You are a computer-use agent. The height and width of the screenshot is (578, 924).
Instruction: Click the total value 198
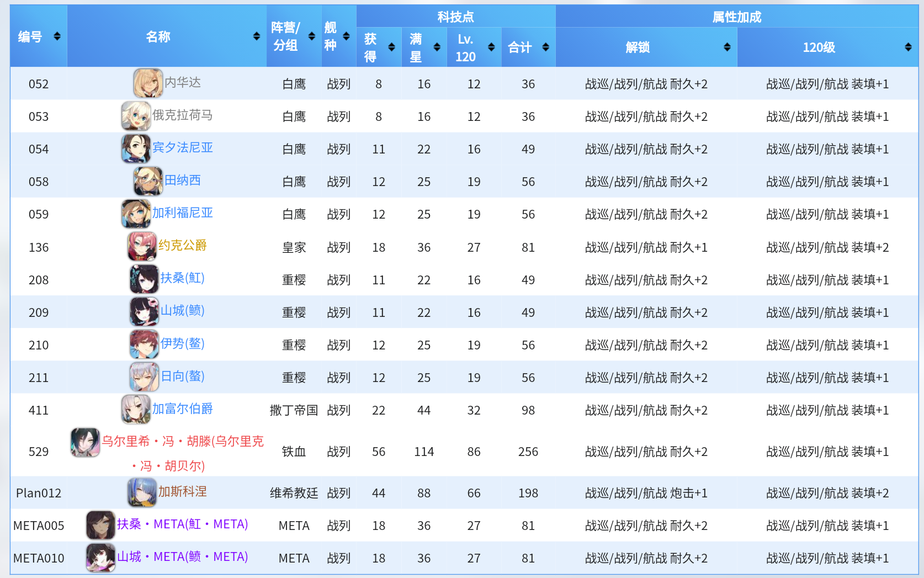[x=528, y=493]
